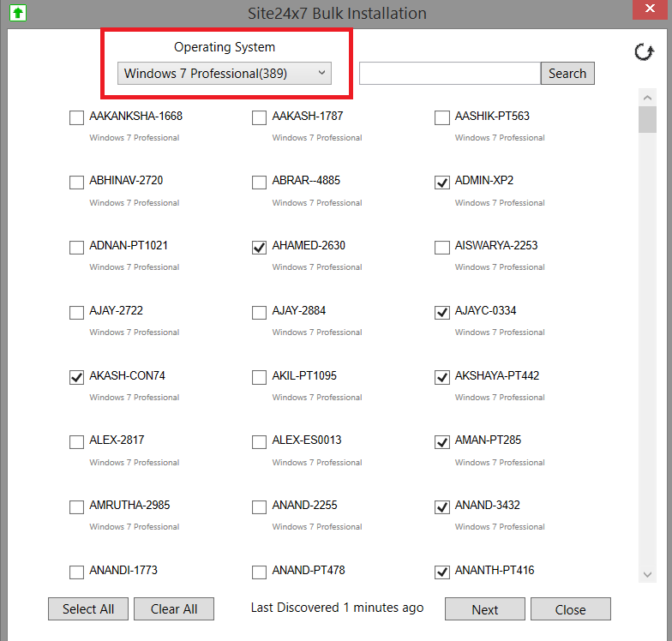Tick the AISWARYA-2253 checkbox
672x641 pixels.
tap(442, 248)
